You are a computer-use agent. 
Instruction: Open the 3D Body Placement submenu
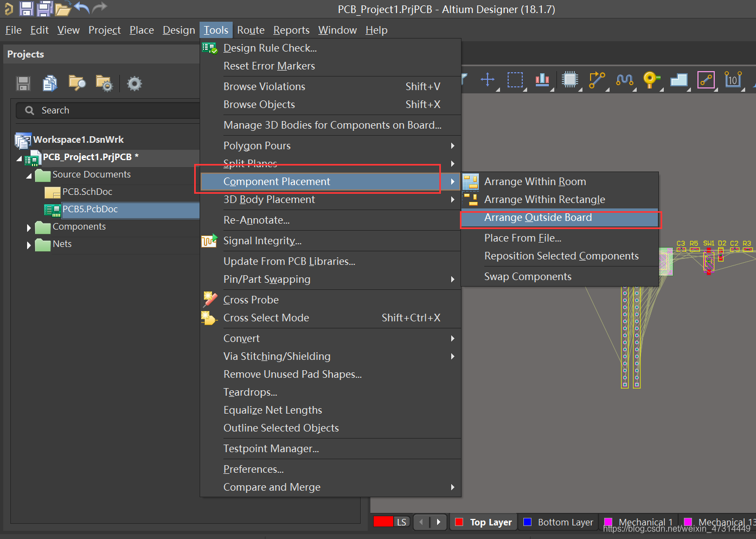pyautogui.click(x=331, y=199)
